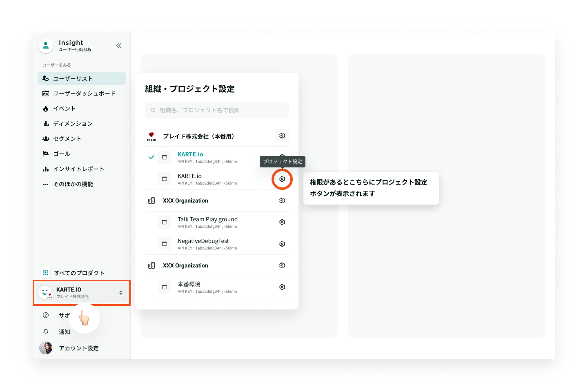Image resolution: width=588 pixels, height=392 pixels.
Task: Open 通知 bell notifications
Action: (46, 332)
